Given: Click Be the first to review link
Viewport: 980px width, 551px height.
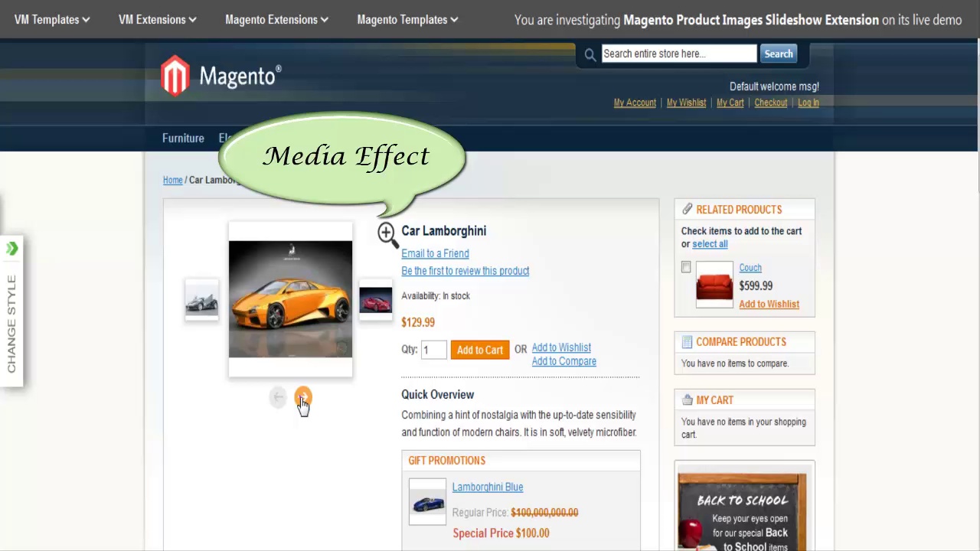Looking at the screenshot, I should click(465, 271).
